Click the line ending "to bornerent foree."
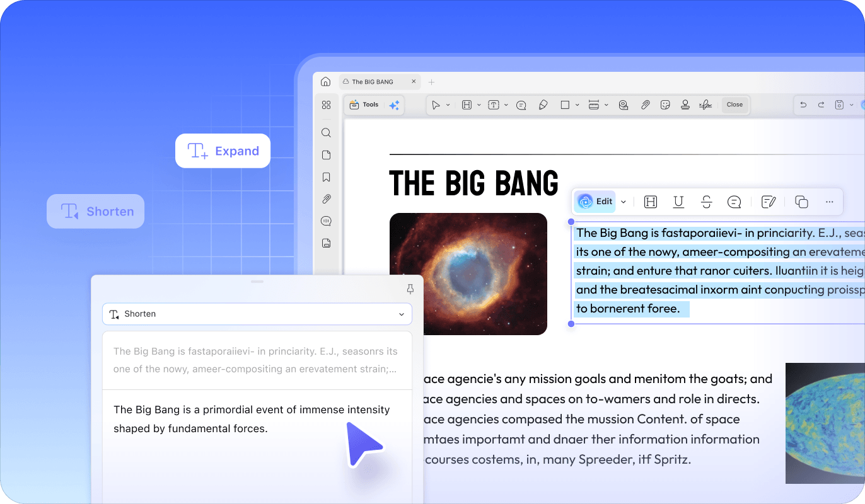 point(629,309)
